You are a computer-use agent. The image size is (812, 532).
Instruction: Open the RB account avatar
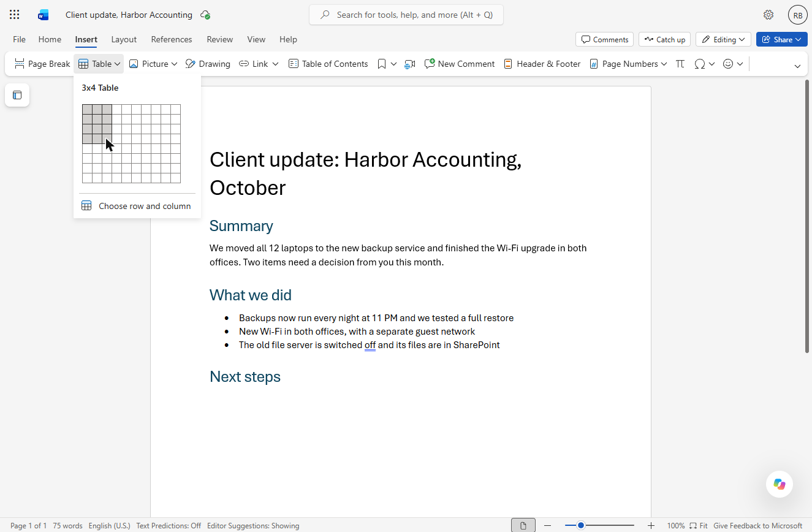tap(797, 15)
